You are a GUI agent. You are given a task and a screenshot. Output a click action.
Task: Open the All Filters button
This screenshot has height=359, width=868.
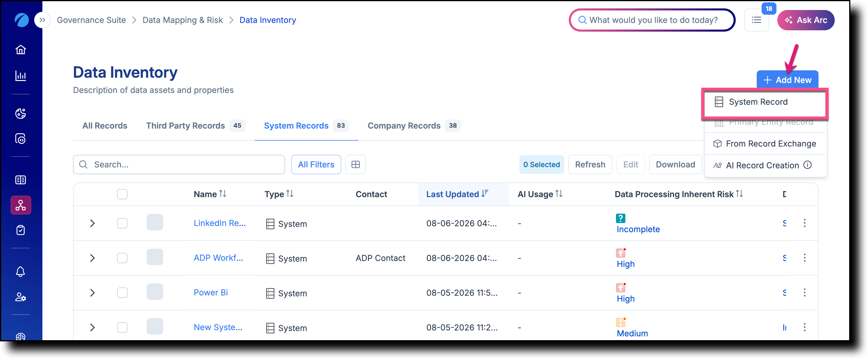316,164
